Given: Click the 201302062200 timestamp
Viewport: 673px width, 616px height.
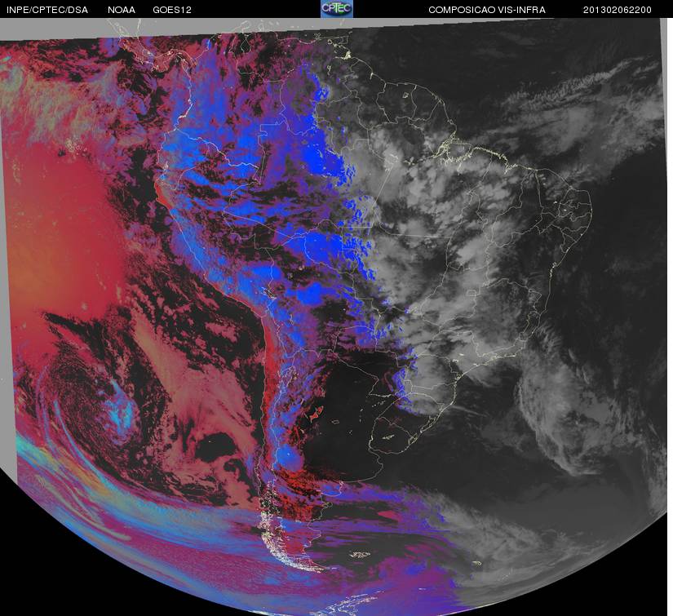Looking at the screenshot, I should click(x=618, y=10).
